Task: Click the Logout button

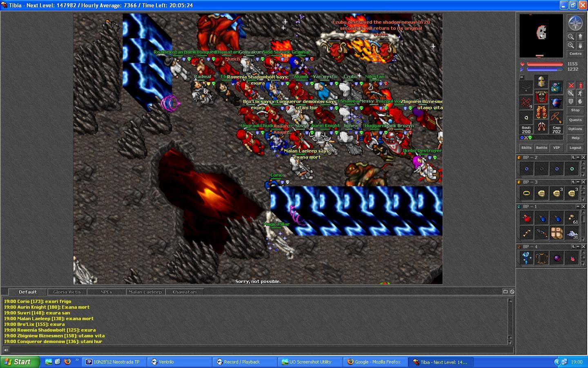Action: point(575,148)
